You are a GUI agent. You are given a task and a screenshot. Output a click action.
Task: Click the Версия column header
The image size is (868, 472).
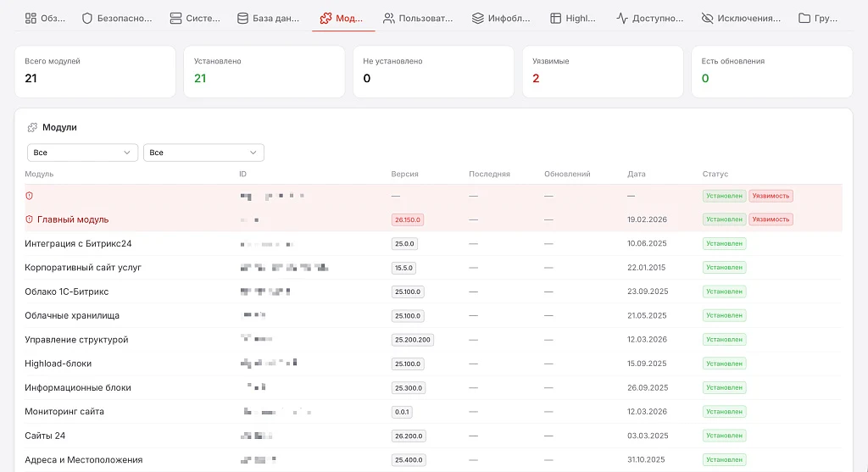(404, 174)
